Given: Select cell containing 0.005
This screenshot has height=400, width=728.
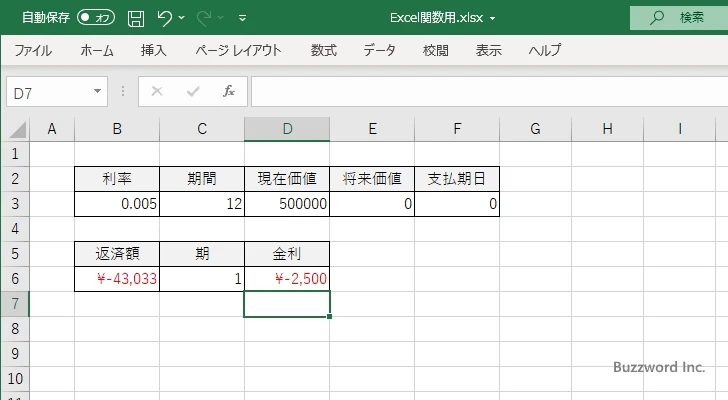Looking at the screenshot, I should click(117, 204).
